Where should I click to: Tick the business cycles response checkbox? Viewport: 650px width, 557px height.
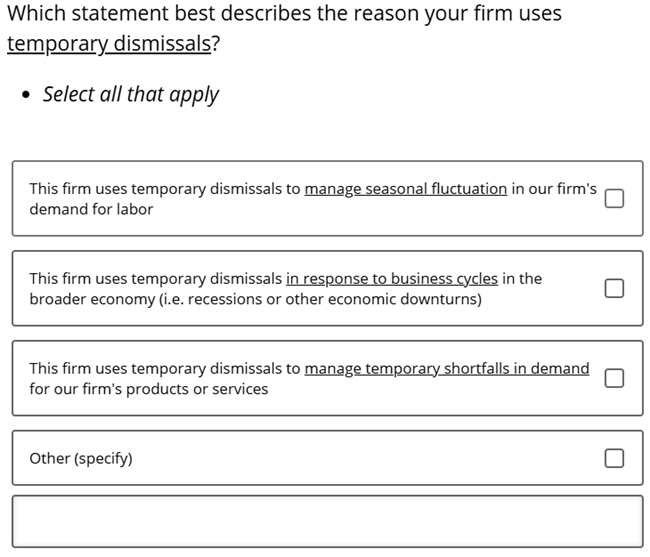click(x=614, y=288)
